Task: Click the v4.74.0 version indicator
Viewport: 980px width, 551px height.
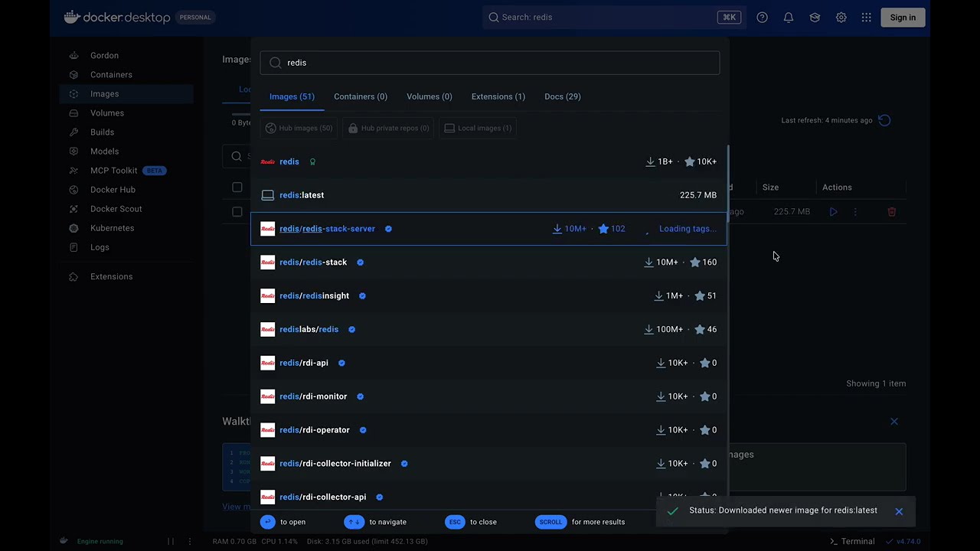Action: click(x=903, y=541)
